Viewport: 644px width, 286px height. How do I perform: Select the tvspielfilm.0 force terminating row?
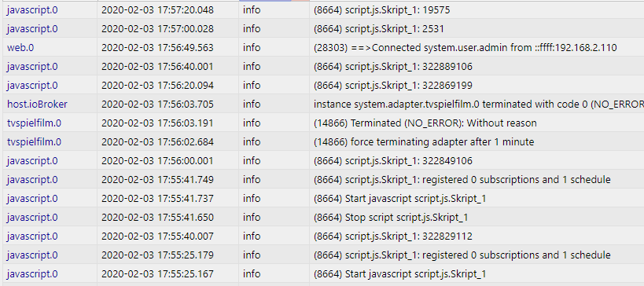pyautogui.click(x=322, y=142)
